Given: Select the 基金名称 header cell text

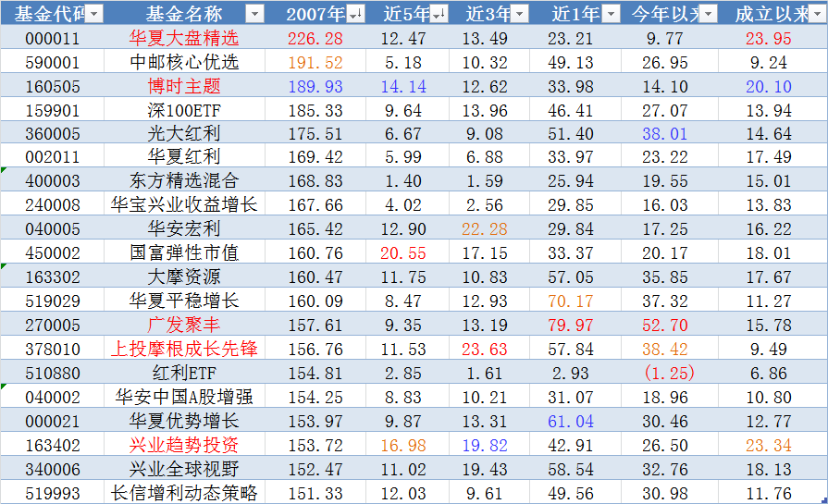Looking at the screenshot, I should 184,14.
